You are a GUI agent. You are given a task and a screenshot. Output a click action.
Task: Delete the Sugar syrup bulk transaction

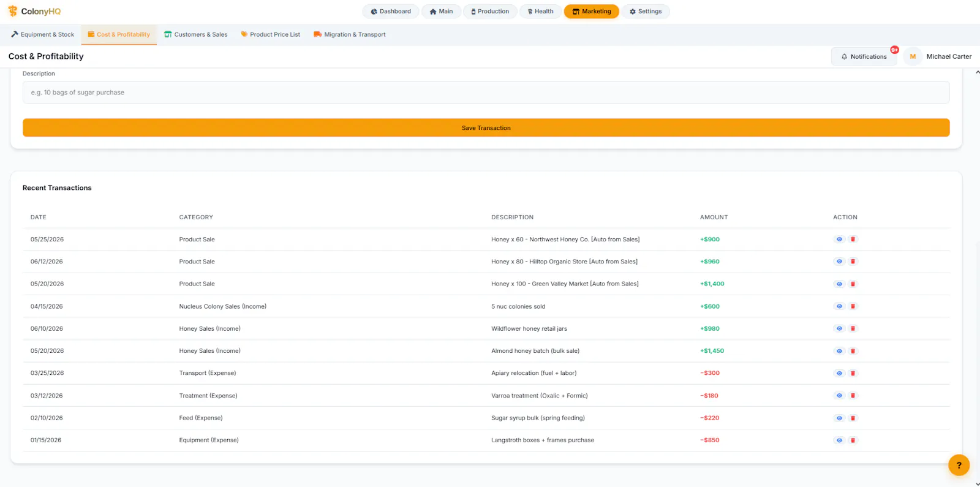(853, 418)
